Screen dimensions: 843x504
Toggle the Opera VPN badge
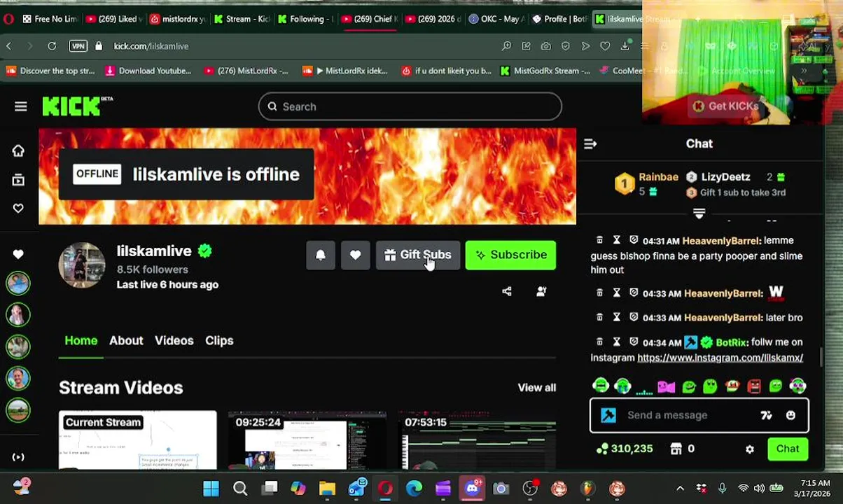(x=78, y=46)
